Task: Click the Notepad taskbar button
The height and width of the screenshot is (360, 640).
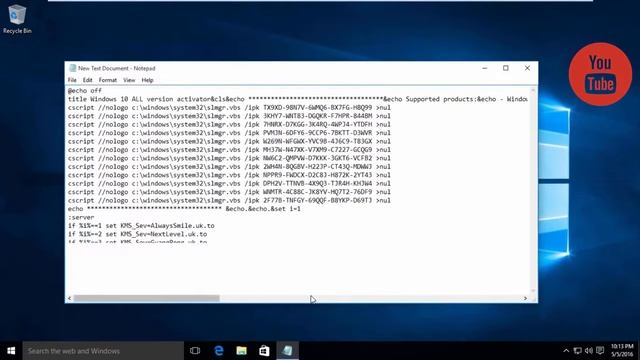Action: tap(287, 351)
